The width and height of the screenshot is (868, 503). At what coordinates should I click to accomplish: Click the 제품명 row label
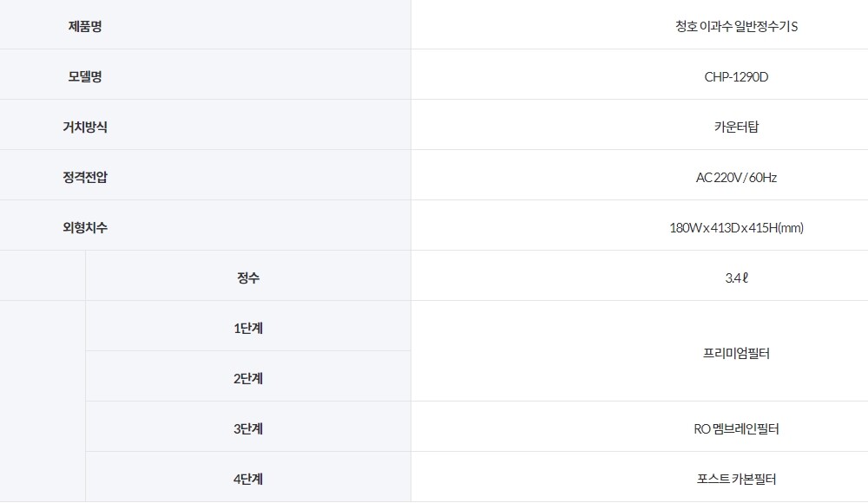(85, 27)
